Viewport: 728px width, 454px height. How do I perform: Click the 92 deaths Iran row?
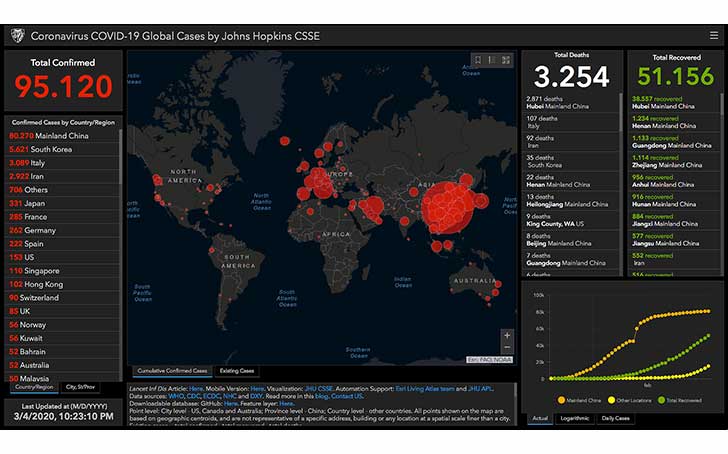pyautogui.click(x=571, y=142)
